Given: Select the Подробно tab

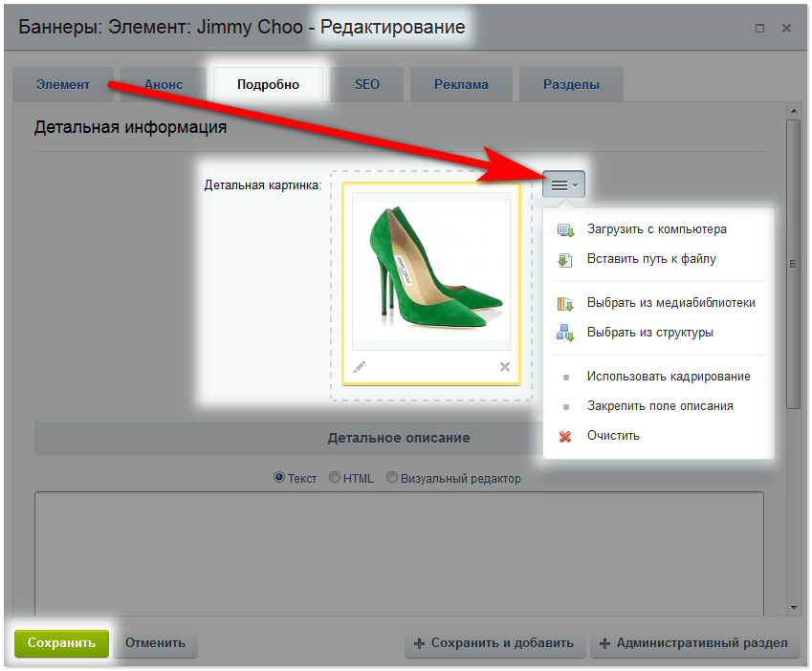Looking at the screenshot, I should (268, 84).
